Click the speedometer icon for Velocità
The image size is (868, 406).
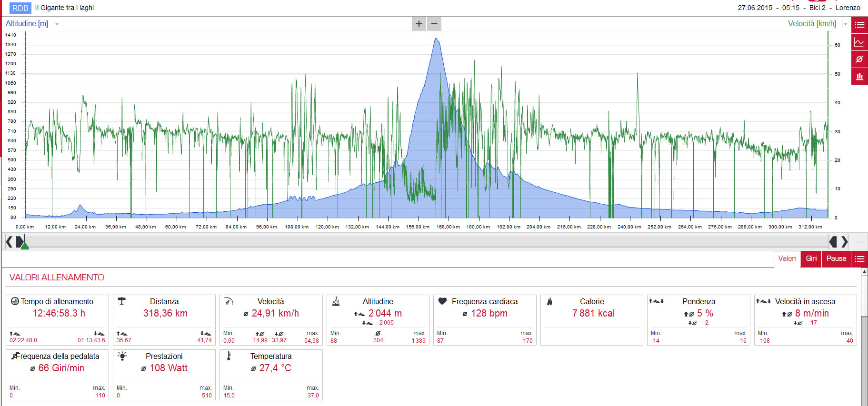pos(229,301)
